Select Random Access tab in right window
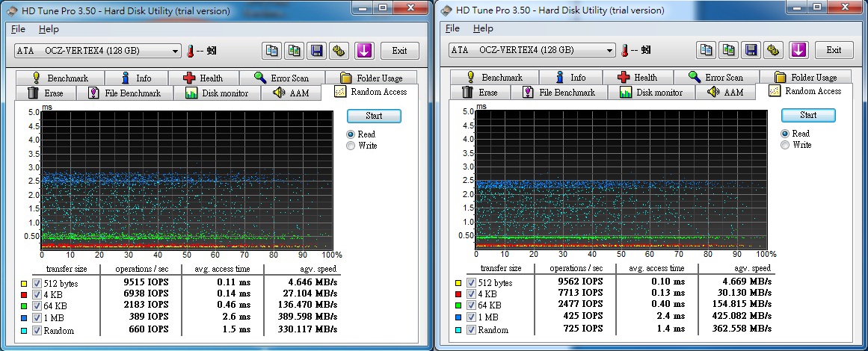The image size is (868, 351). [805, 91]
